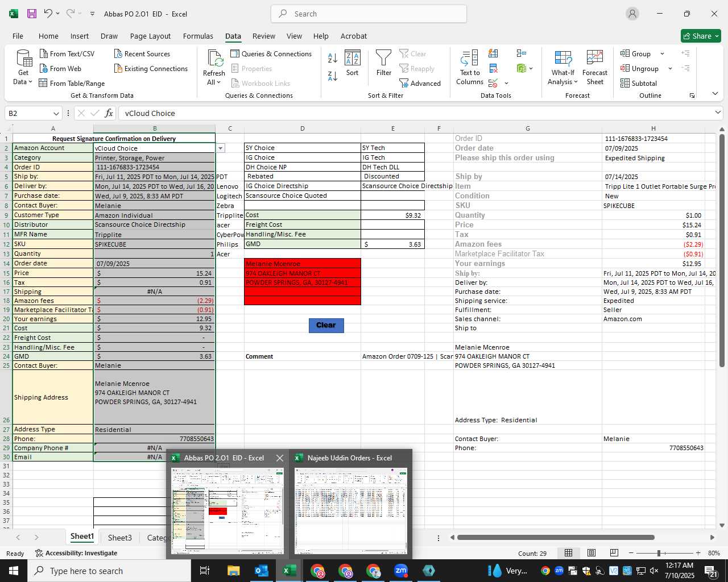Screen dimensions: 728x582
Task: Toggle the Filter button on
Action: 384,63
